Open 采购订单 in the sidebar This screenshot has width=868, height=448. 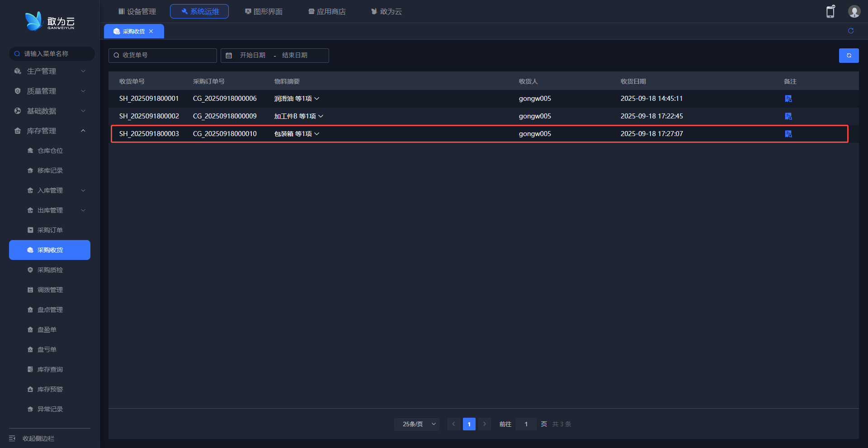pyautogui.click(x=50, y=230)
